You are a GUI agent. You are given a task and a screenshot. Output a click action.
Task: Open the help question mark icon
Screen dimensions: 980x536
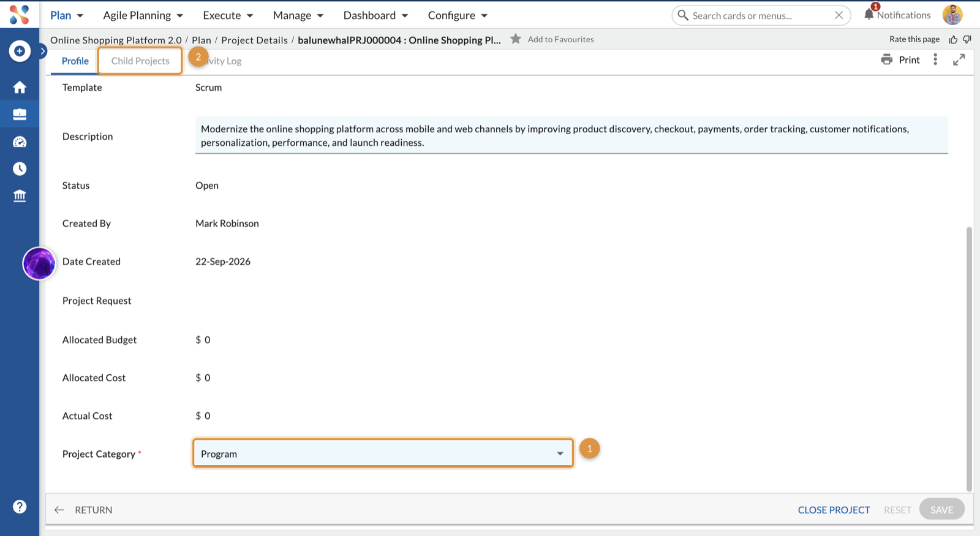click(x=20, y=507)
